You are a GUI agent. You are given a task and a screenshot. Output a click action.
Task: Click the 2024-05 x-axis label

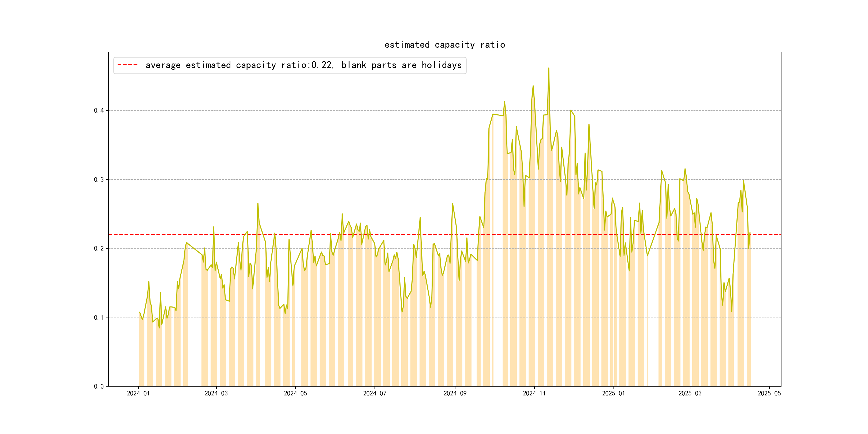pyautogui.click(x=295, y=393)
